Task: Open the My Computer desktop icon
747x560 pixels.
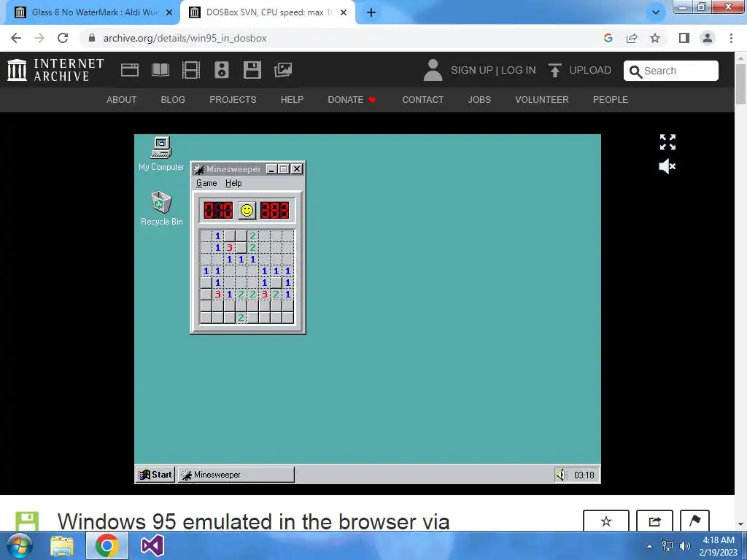Action: click(x=161, y=154)
